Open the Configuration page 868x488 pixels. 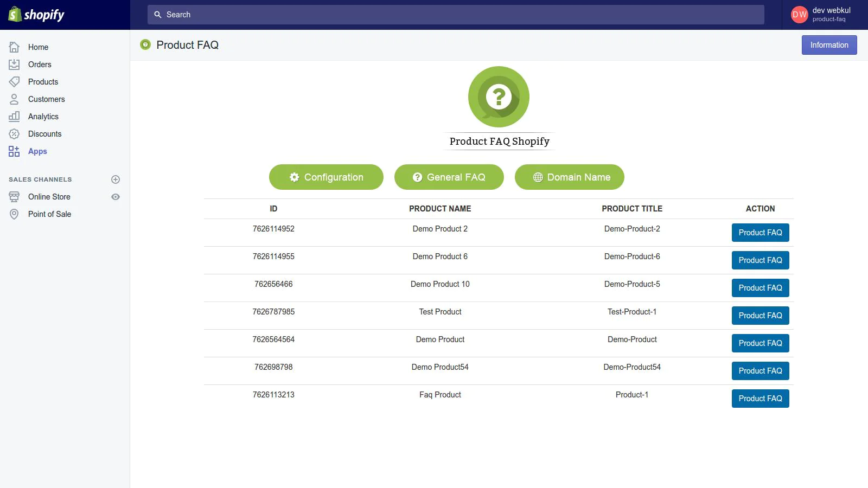point(326,177)
